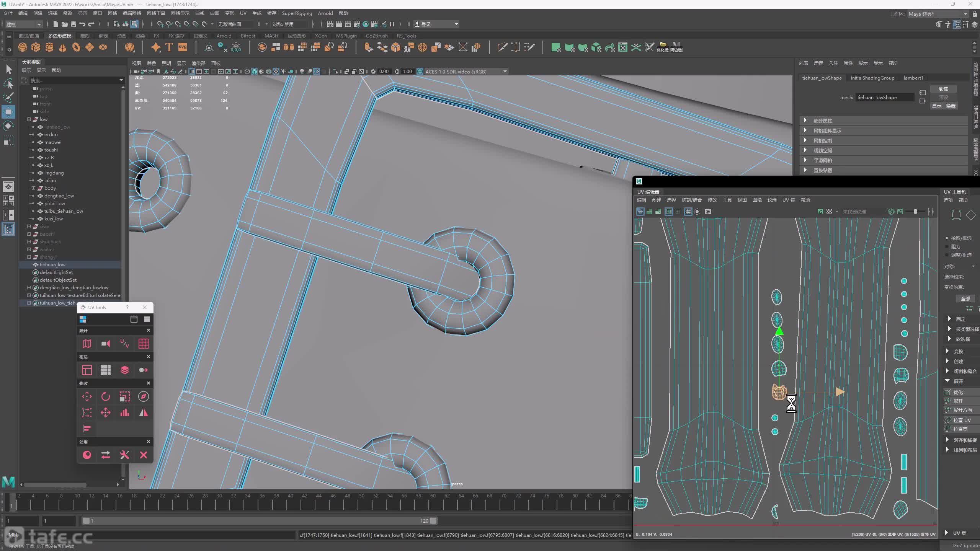Open the UV menu in main menubar
The height and width of the screenshot is (551, 980).
(x=243, y=13)
